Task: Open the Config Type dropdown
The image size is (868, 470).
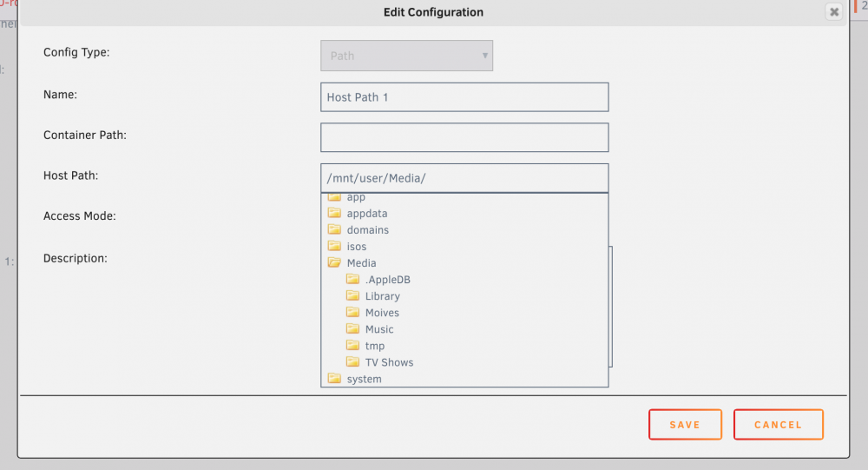Action: coord(406,56)
